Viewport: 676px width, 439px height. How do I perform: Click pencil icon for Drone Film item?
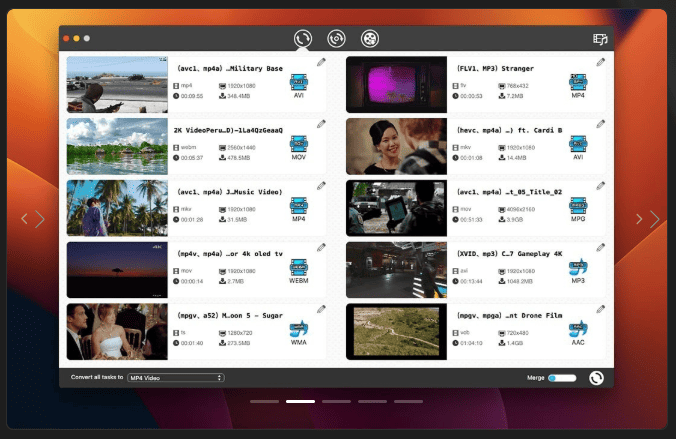click(x=601, y=309)
